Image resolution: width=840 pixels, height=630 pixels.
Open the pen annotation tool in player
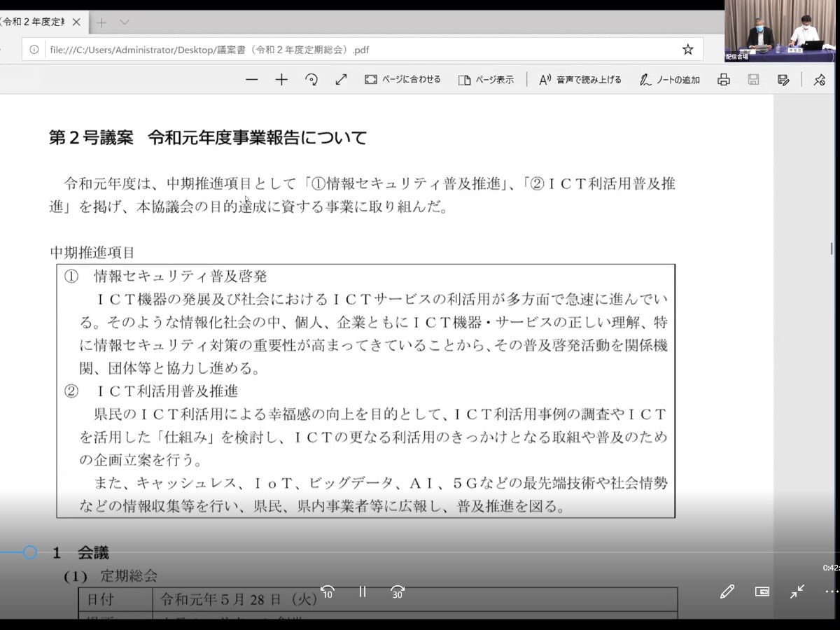[x=727, y=592]
